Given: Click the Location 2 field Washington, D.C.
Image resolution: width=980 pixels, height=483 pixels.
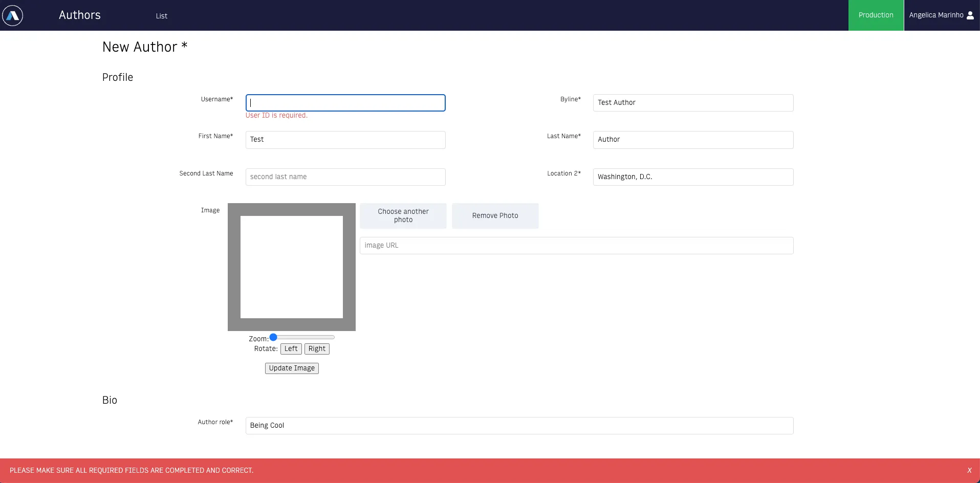Looking at the screenshot, I should [x=693, y=177].
